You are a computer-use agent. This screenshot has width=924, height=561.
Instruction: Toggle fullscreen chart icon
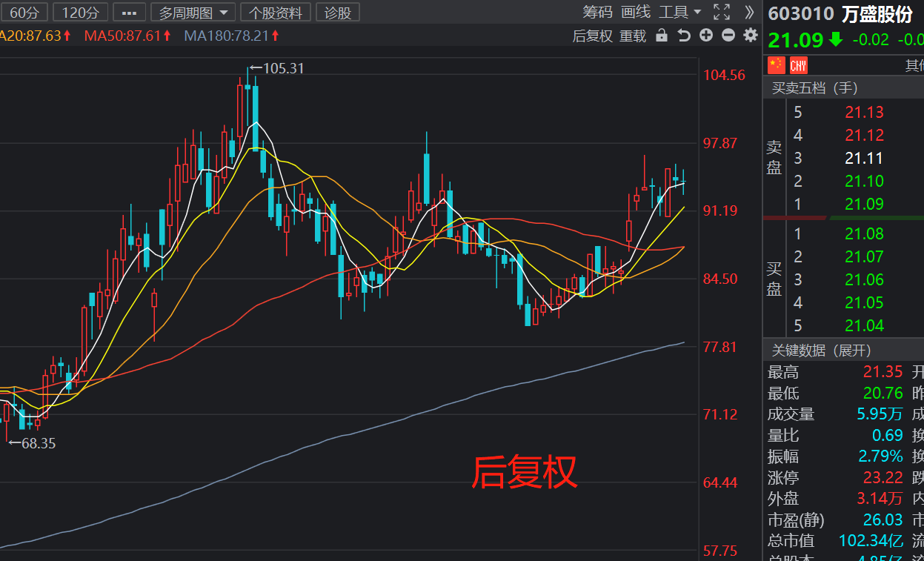pos(721,12)
